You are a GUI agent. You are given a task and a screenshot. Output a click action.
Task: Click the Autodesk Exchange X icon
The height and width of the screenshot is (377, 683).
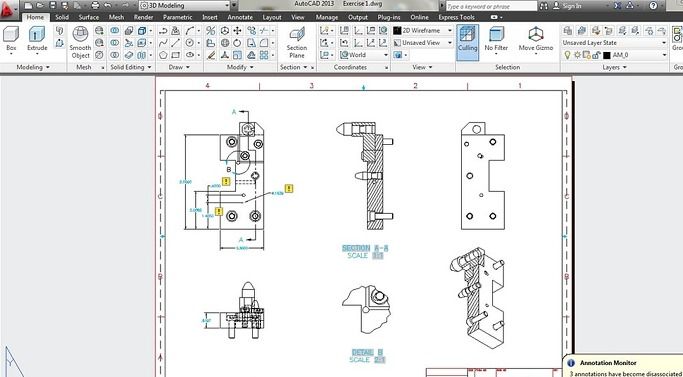point(617,6)
